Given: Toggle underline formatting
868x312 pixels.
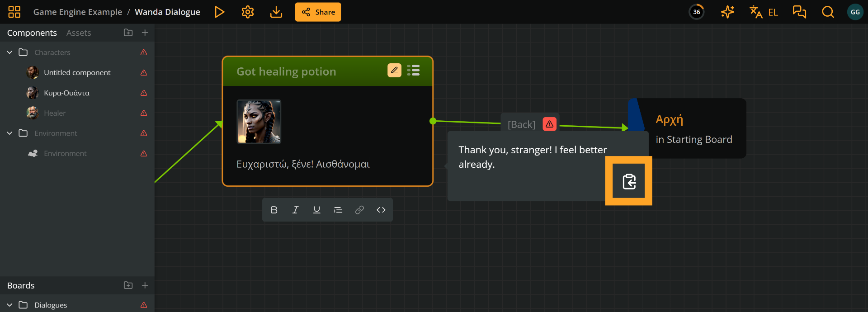Looking at the screenshot, I should point(317,210).
